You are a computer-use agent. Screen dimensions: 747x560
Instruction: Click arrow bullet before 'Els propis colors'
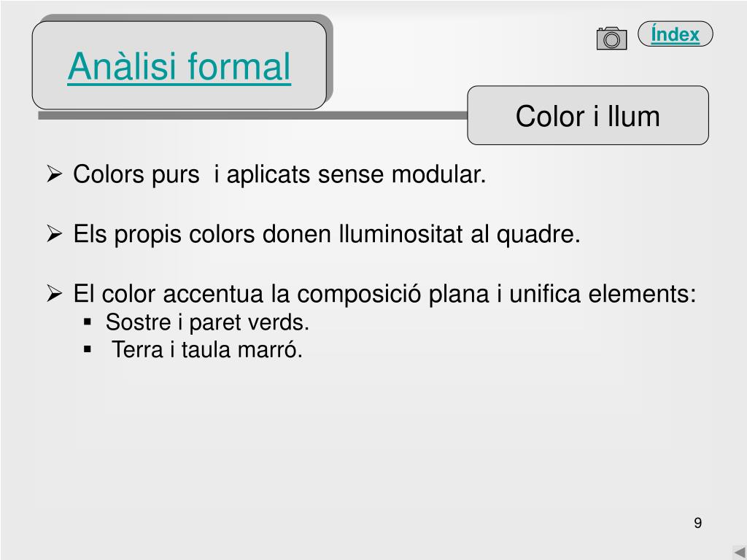[55, 233]
